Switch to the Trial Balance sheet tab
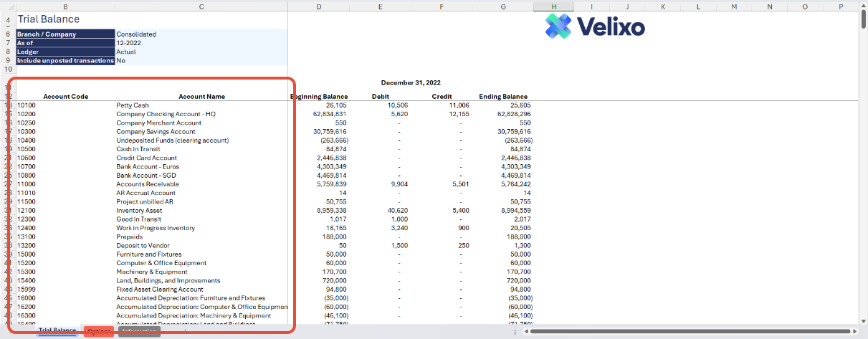This screenshot has height=339, width=868. [57, 330]
